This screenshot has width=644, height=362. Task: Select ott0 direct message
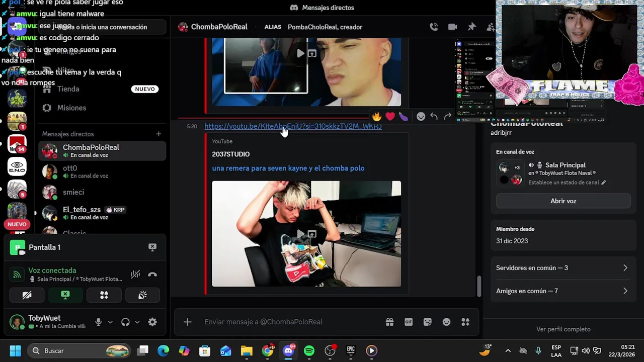point(102,171)
